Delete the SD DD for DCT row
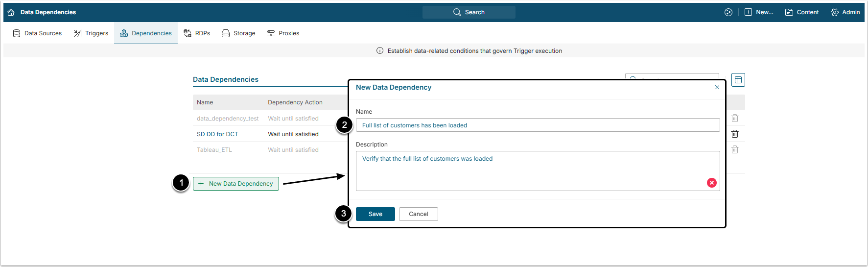This screenshot has height=267, width=868. tap(734, 134)
